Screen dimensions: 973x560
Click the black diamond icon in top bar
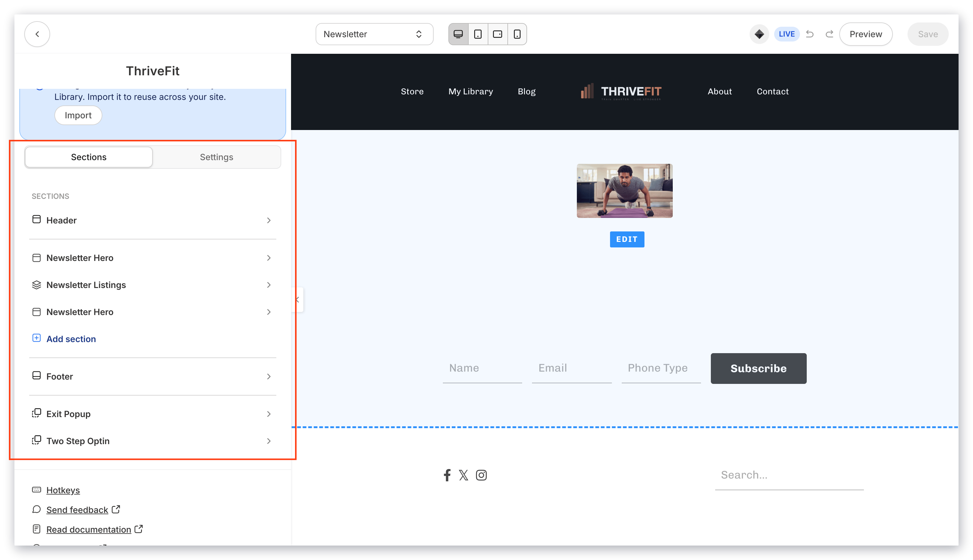(759, 34)
